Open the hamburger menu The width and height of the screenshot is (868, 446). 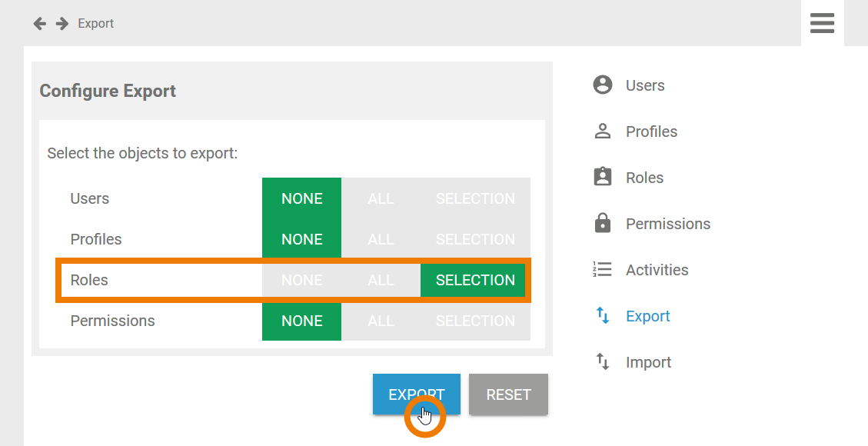point(822,23)
